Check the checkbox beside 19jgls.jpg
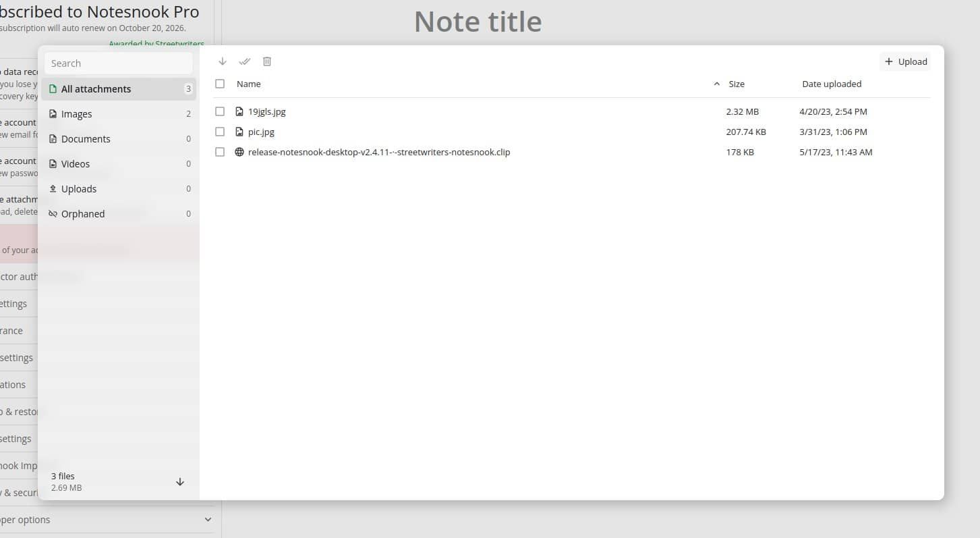980x538 pixels. tap(220, 111)
